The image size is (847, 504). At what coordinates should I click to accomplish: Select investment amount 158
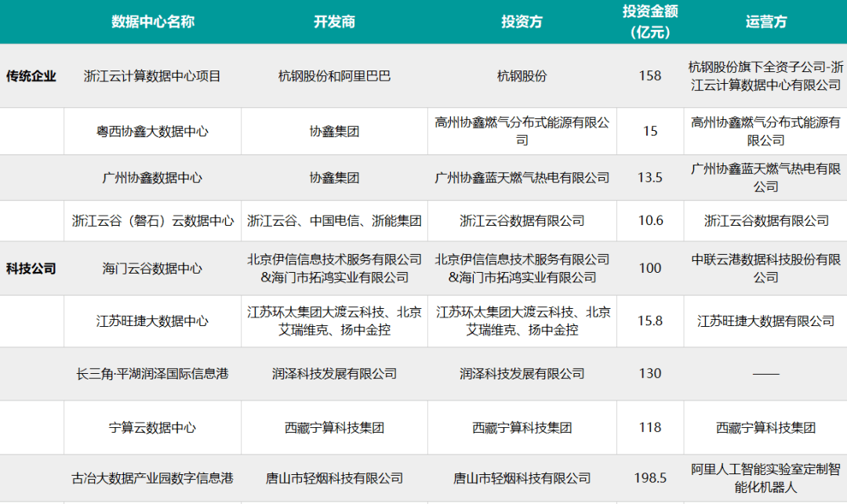click(x=650, y=75)
